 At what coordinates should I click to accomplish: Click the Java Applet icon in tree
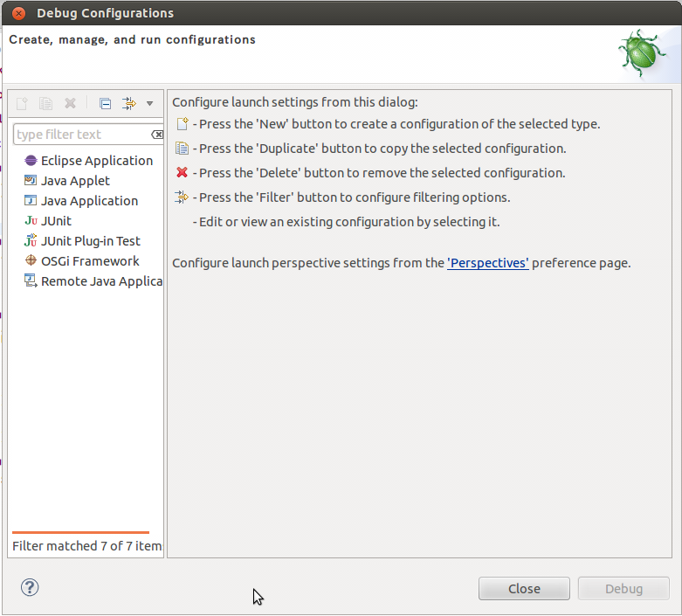[x=31, y=180]
